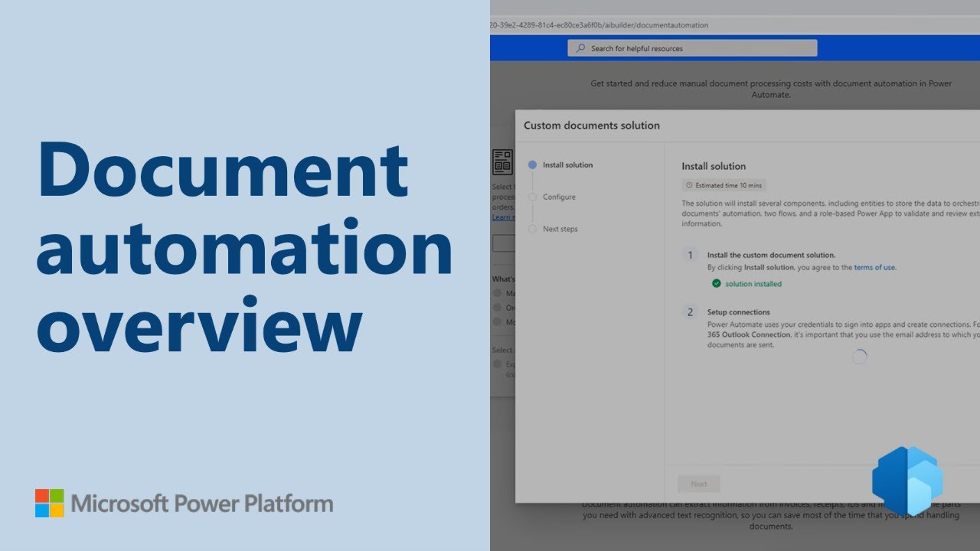
Task: Click the Custom documents solution dialog title
Action: click(x=592, y=126)
